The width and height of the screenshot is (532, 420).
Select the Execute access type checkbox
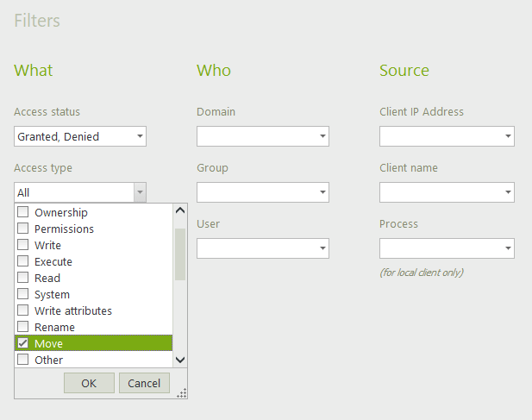click(x=23, y=261)
